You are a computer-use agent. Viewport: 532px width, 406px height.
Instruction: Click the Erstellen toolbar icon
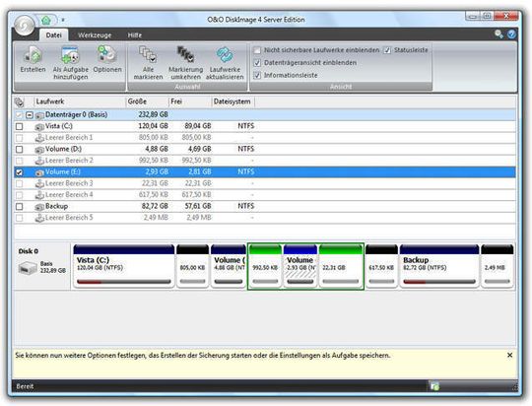(x=33, y=55)
